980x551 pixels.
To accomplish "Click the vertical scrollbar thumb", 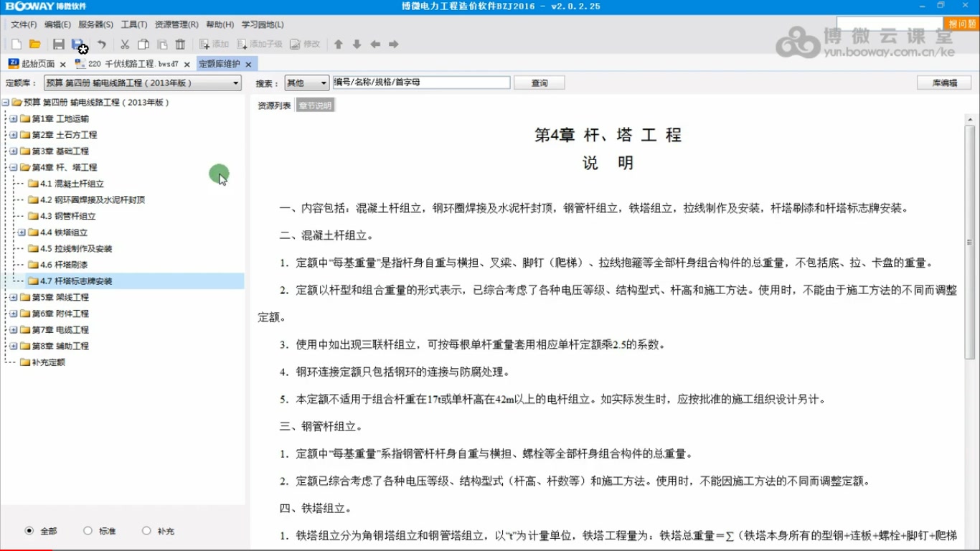I will point(970,242).
